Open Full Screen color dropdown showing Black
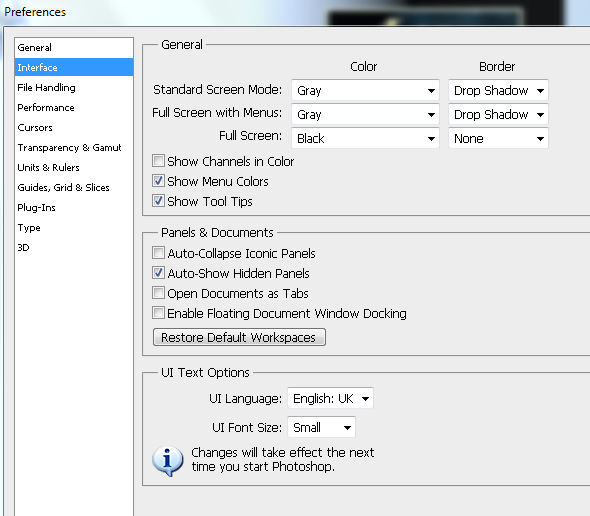The image size is (590, 516). click(x=365, y=139)
